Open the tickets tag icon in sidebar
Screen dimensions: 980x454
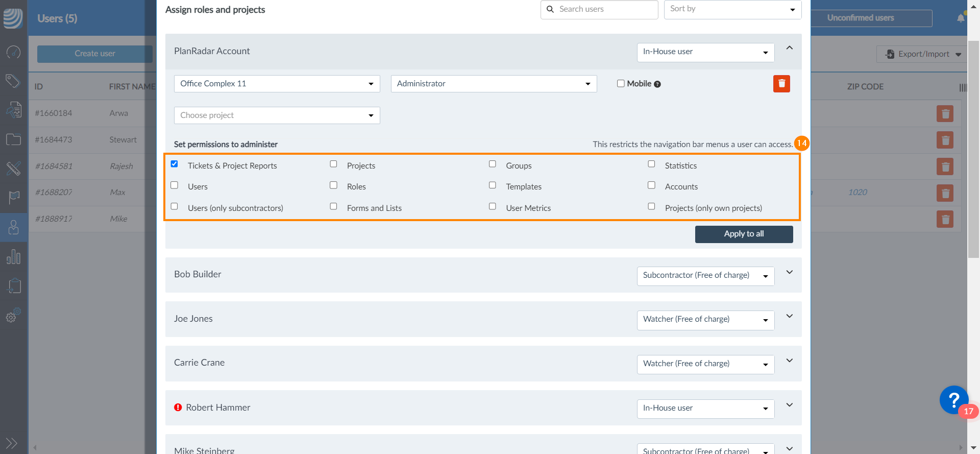(14, 81)
